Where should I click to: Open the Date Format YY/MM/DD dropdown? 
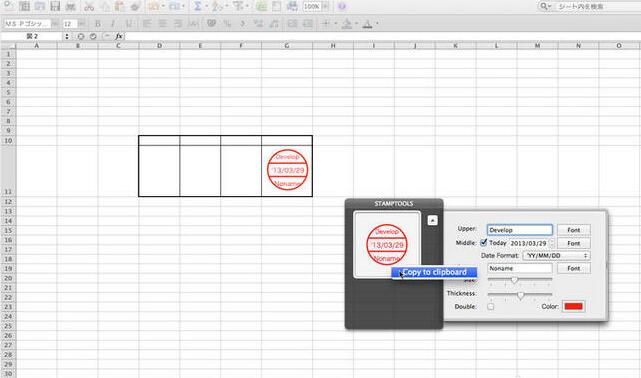[556, 255]
